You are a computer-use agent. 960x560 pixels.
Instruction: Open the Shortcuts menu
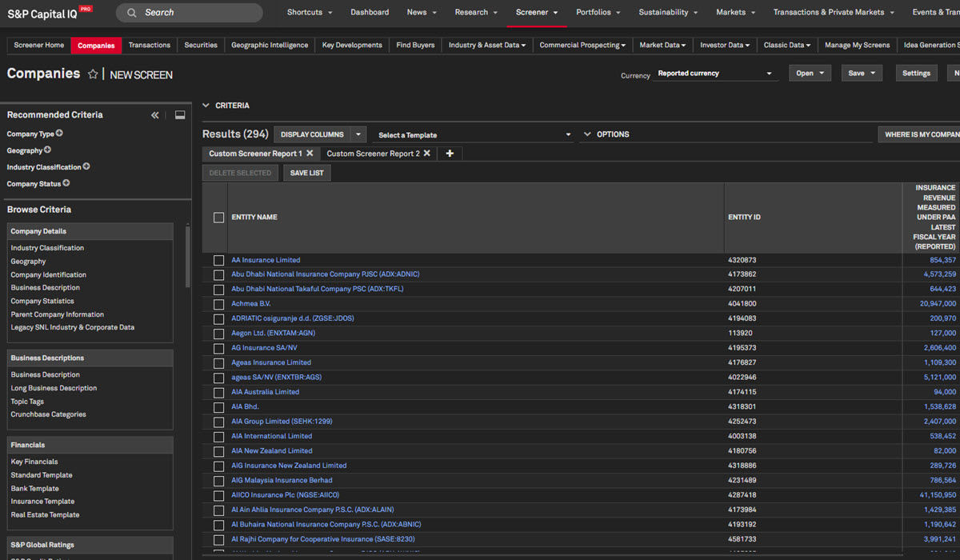[x=310, y=12]
